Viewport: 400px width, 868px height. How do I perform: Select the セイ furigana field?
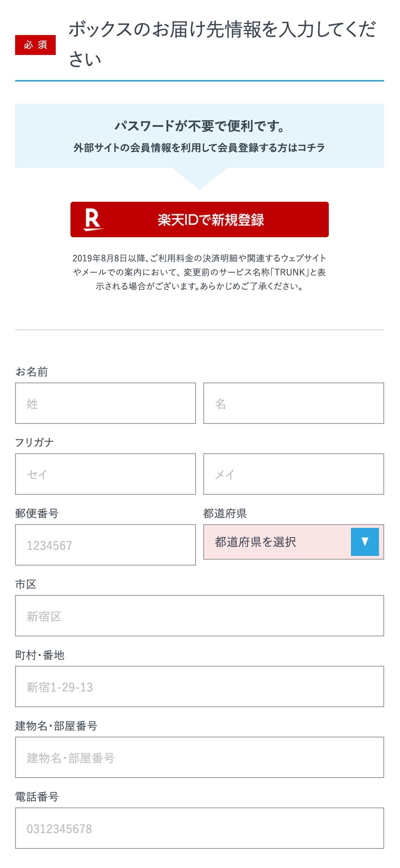click(106, 474)
